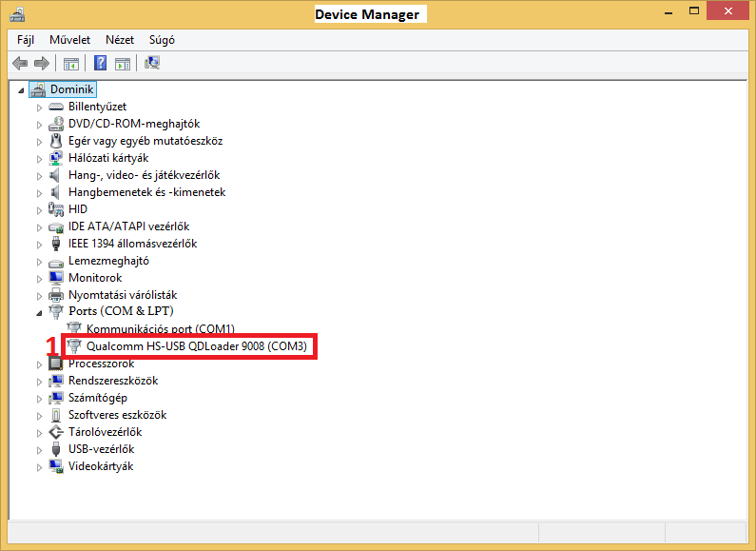Expand the Videokártyák category
Image resolution: width=756 pixels, height=551 pixels.
[x=40, y=466]
